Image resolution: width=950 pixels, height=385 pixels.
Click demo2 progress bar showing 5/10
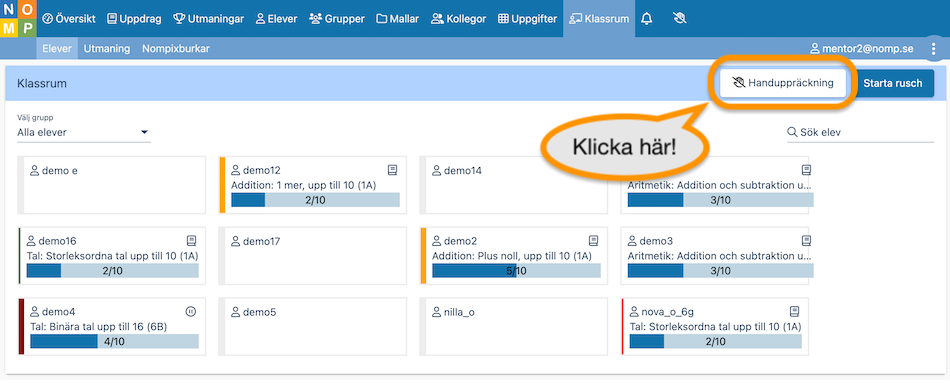(516, 271)
